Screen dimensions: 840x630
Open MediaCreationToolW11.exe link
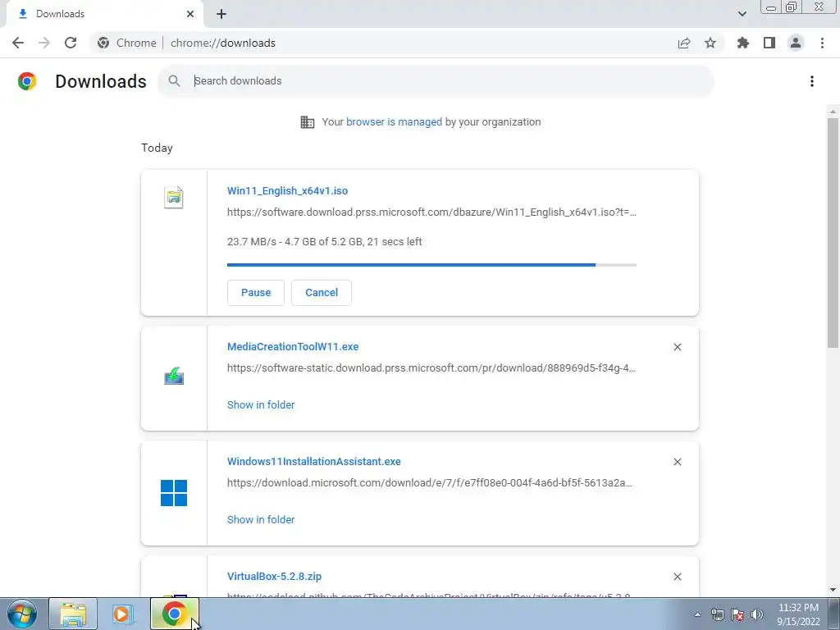(293, 347)
